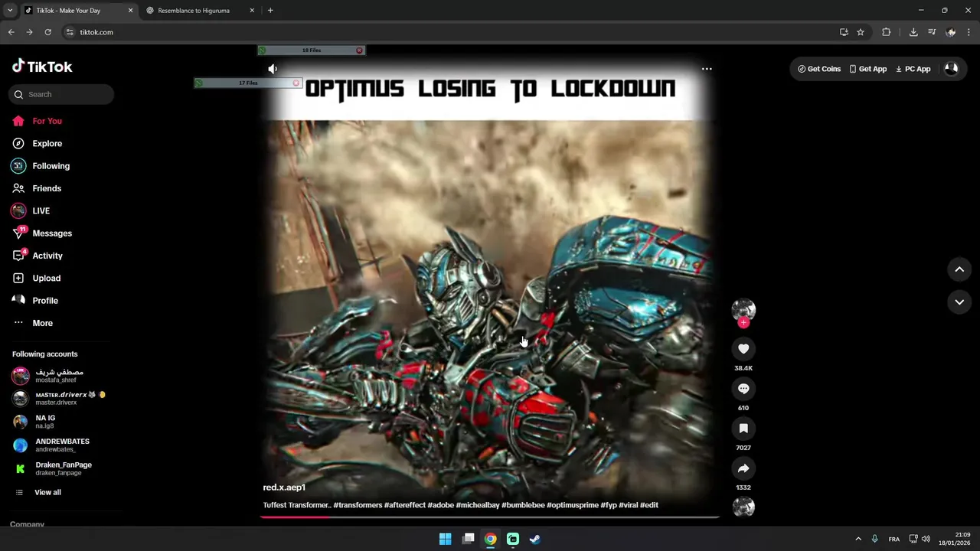Go to the previous video with up chevron

(x=959, y=269)
